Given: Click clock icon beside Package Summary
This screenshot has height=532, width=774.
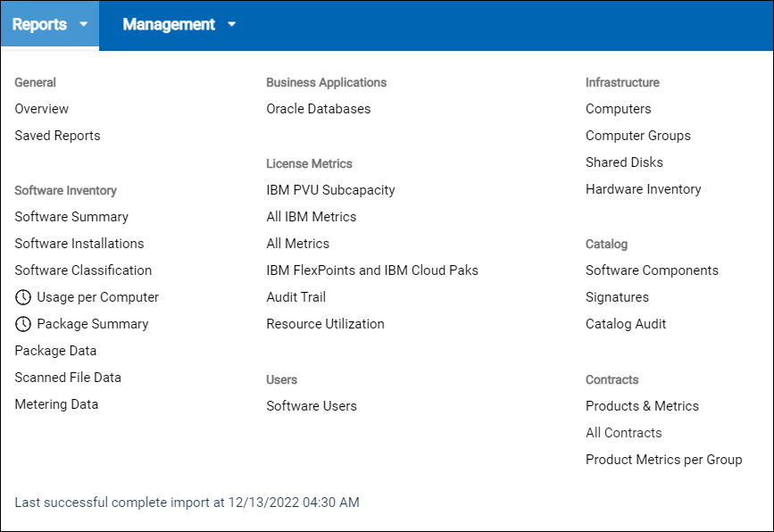Looking at the screenshot, I should [23, 324].
